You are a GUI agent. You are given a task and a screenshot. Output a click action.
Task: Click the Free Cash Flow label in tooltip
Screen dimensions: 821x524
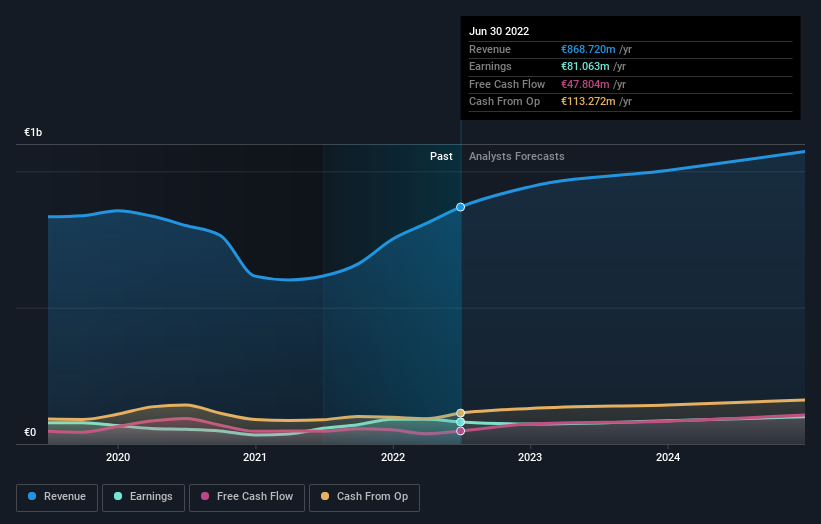pos(507,84)
